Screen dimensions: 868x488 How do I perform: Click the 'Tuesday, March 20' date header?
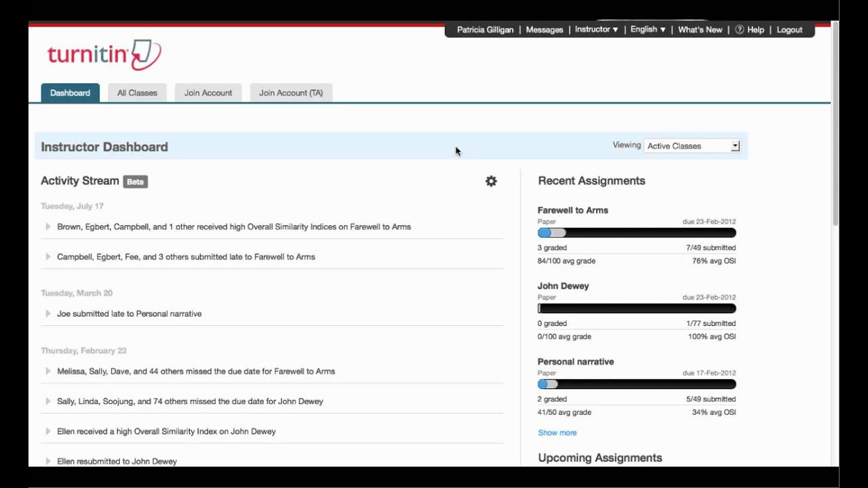pos(77,293)
